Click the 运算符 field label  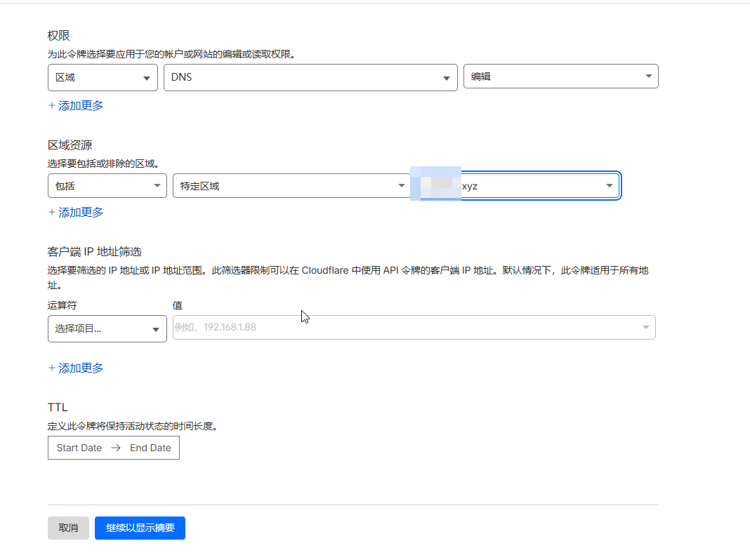pyautogui.click(x=63, y=305)
